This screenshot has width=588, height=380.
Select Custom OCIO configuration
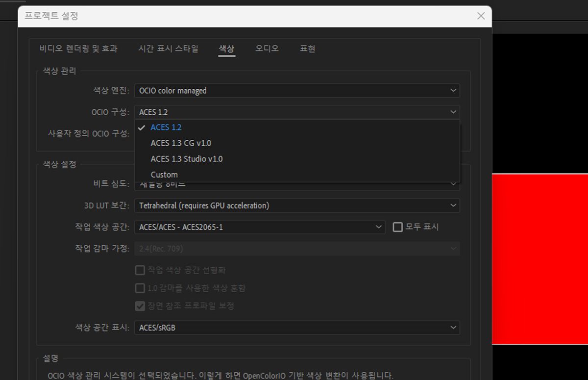(x=164, y=174)
